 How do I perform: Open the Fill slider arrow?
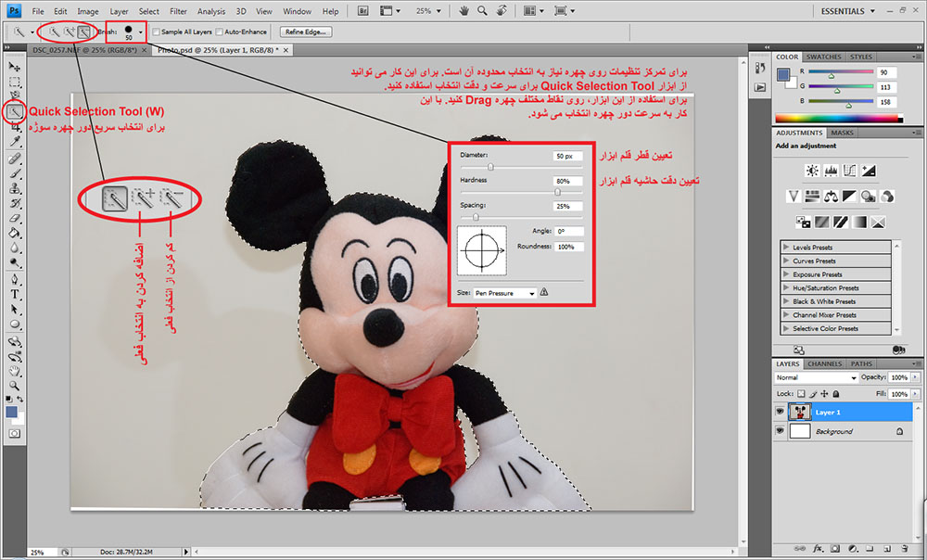[x=916, y=394]
